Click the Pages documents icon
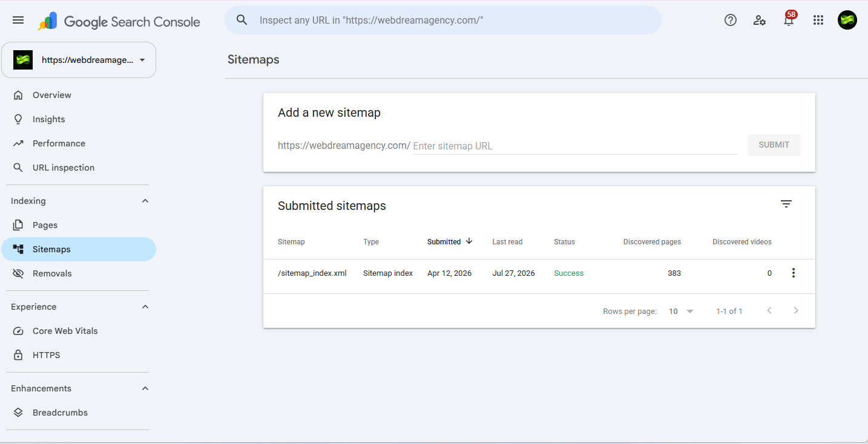The height and width of the screenshot is (444, 868). (x=18, y=225)
